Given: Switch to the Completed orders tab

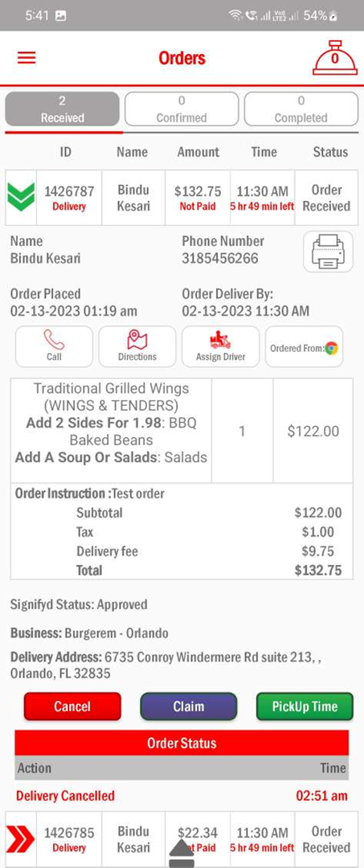Looking at the screenshot, I should tap(301, 109).
